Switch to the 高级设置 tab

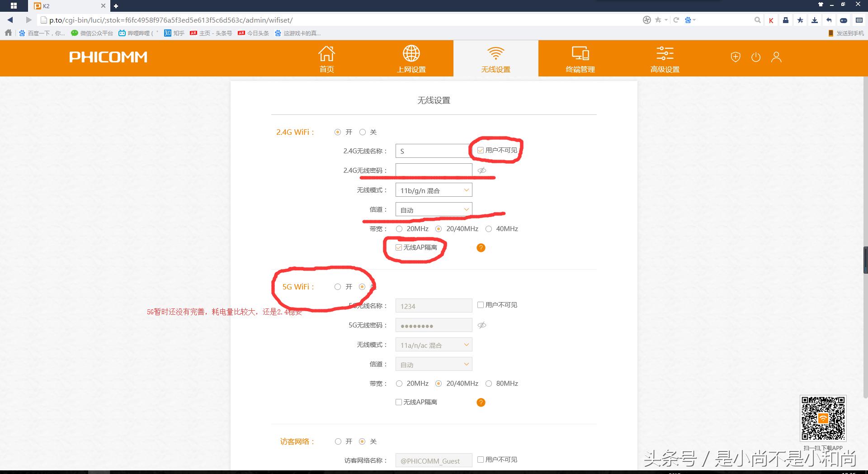pos(664,58)
